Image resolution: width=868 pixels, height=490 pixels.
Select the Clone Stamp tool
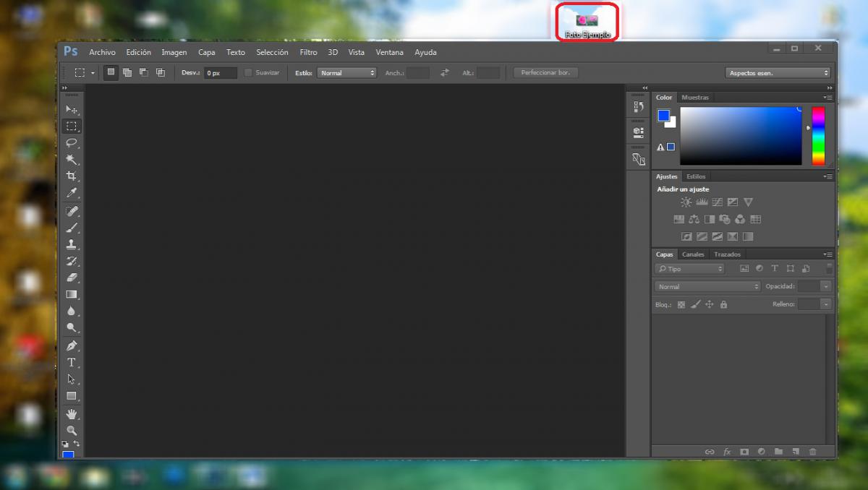(72, 244)
